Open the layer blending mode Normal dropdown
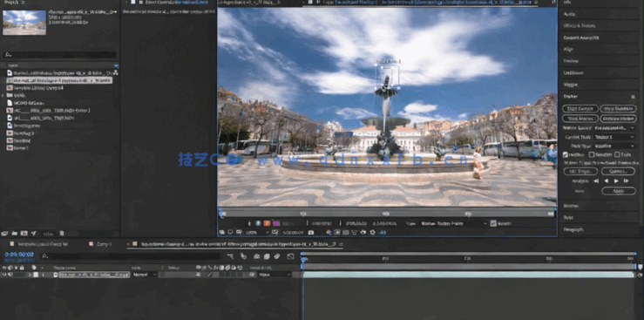 point(144,275)
